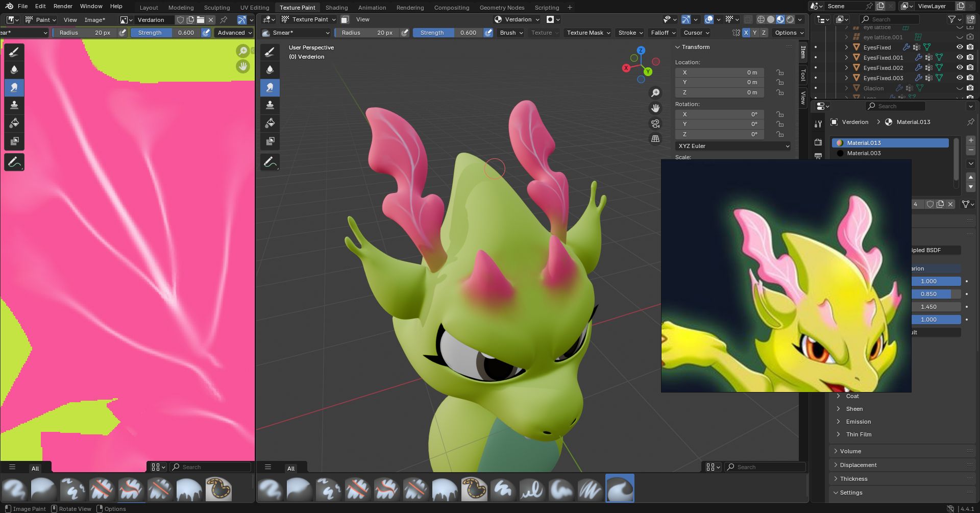Switch to the Sculpting workspace tab
980x513 pixels.
click(217, 8)
